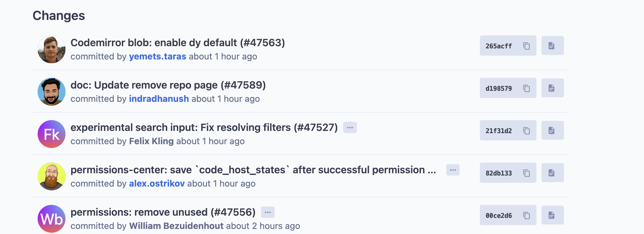
Task: Copy the commit SHA d198579
Action: 526,88
